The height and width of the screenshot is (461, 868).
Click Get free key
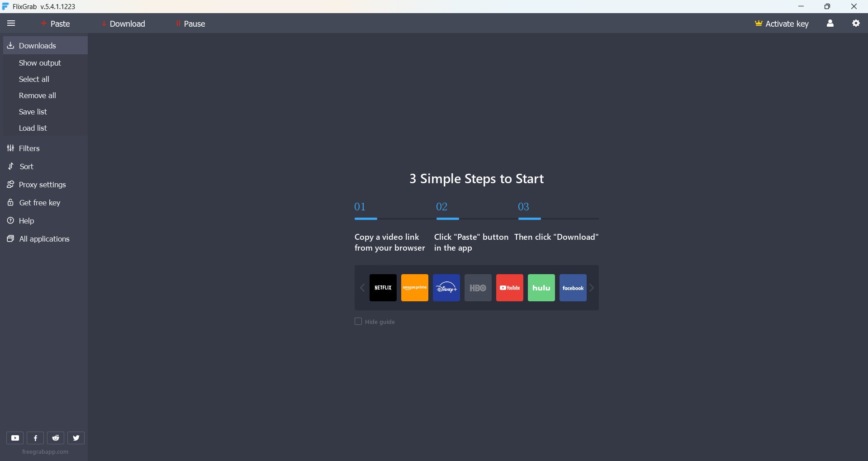click(x=40, y=203)
